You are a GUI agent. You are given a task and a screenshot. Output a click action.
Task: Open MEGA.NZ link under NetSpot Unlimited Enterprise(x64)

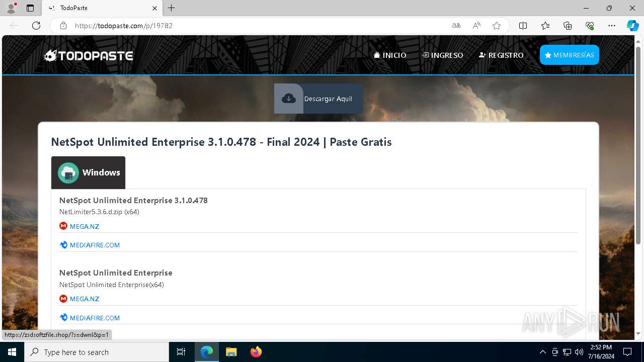85,299
